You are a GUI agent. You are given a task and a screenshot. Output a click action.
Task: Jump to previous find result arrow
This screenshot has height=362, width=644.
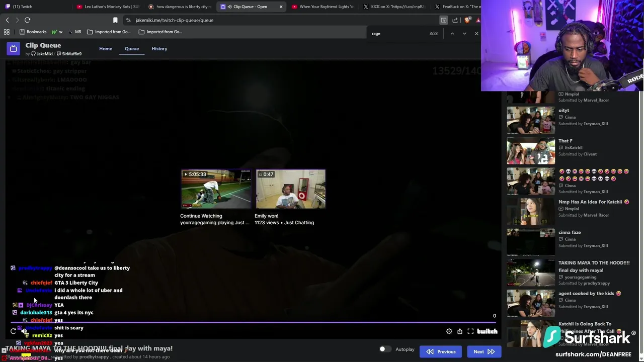coord(452,33)
